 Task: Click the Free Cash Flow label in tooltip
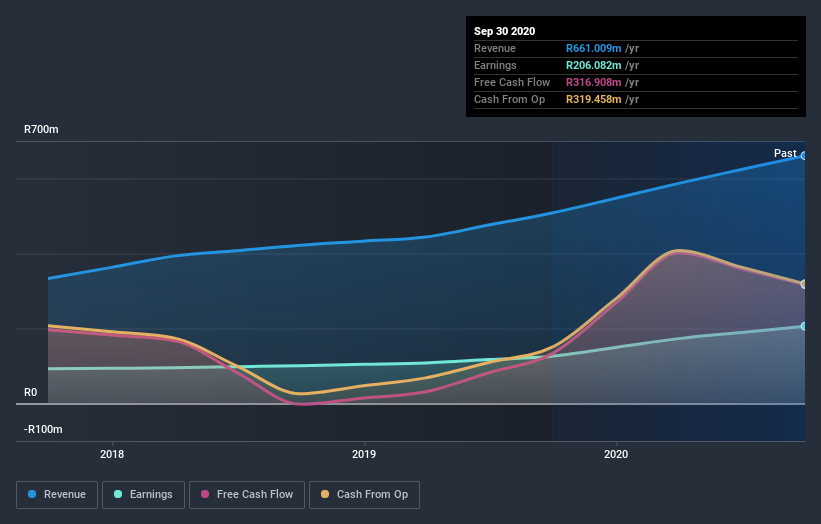[512, 82]
